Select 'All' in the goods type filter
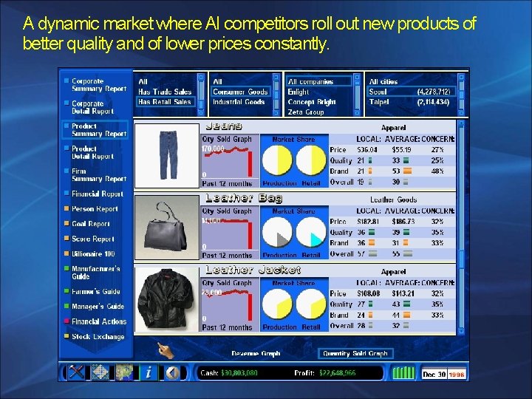532x399 pixels. coord(217,82)
